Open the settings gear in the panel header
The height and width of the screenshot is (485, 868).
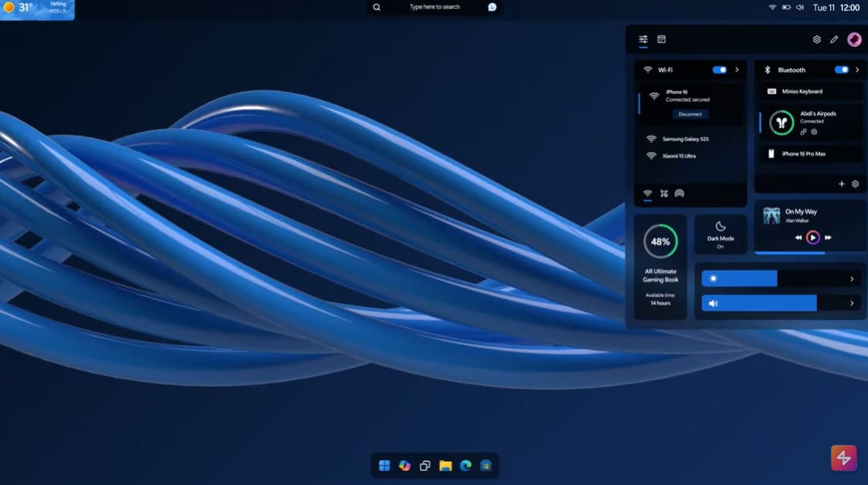[x=816, y=39]
